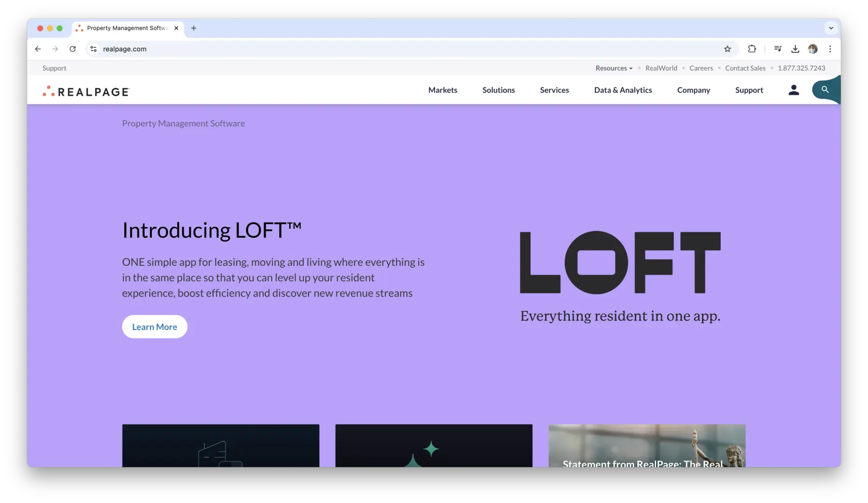The height and width of the screenshot is (503, 868).
Task: Open the Markets menu
Action: [443, 90]
